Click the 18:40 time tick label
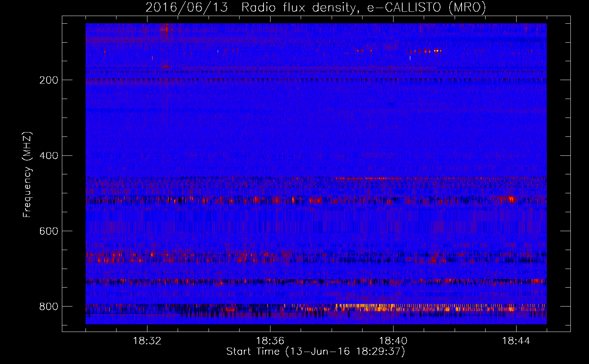The height and width of the screenshot is (364, 589). (x=393, y=341)
